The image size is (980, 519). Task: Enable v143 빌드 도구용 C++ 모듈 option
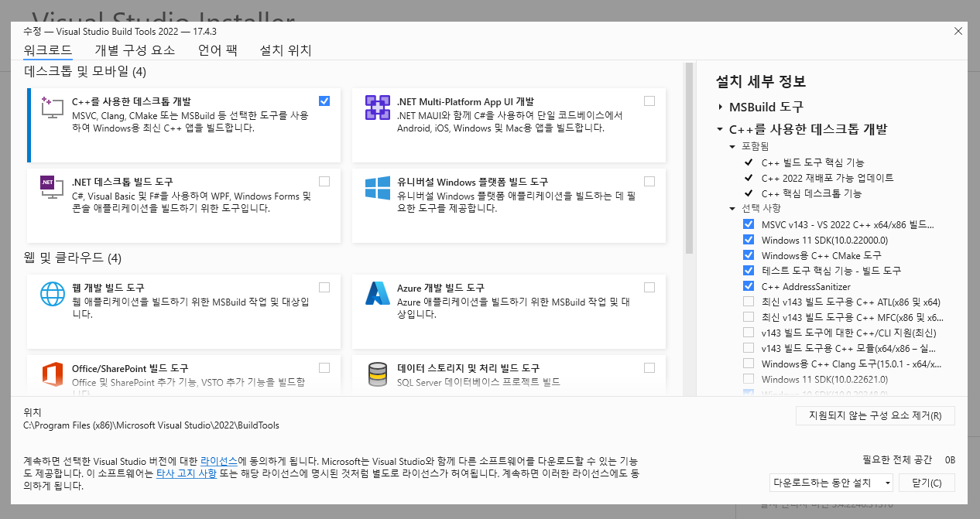pyautogui.click(x=749, y=348)
